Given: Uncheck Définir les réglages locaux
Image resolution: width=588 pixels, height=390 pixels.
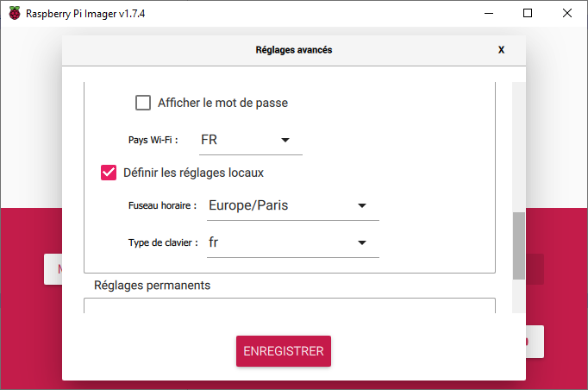Looking at the screenshot, I should click(109, 173).
